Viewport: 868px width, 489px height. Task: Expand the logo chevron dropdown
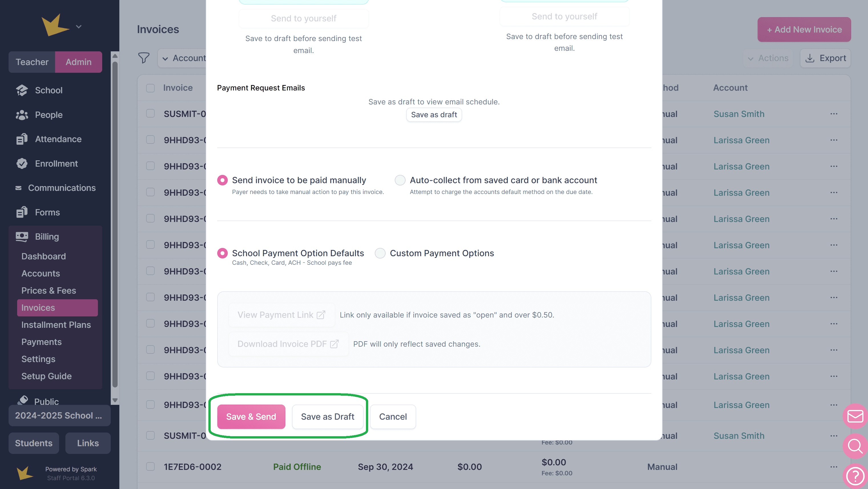(x=79, y=27)
